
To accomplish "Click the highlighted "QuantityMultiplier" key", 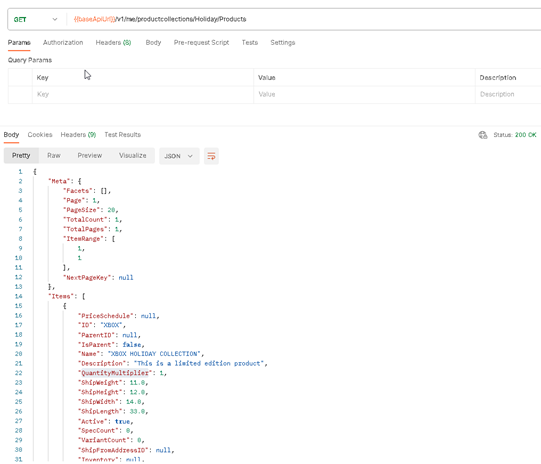I will (115, 373).
